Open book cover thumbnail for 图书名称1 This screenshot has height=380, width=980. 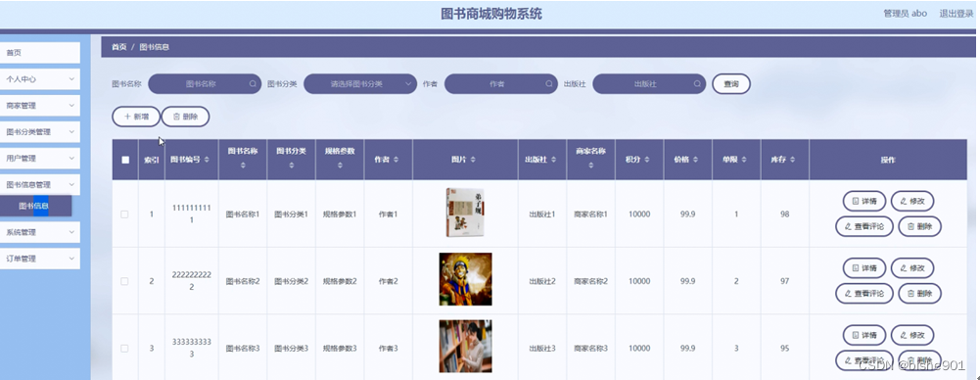(465, 214)
